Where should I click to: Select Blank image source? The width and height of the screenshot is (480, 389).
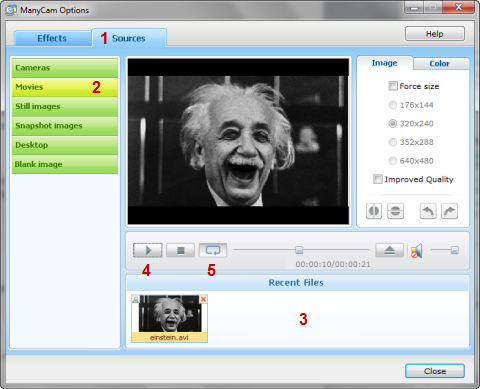tap(65, 164)
